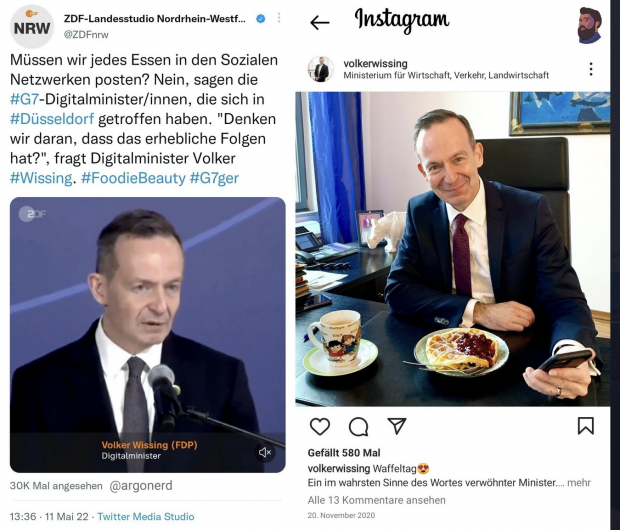620x530 pixels.
Task: Click the verified badge beside ZDF-Landesstudio
Action: coord(261,19)
